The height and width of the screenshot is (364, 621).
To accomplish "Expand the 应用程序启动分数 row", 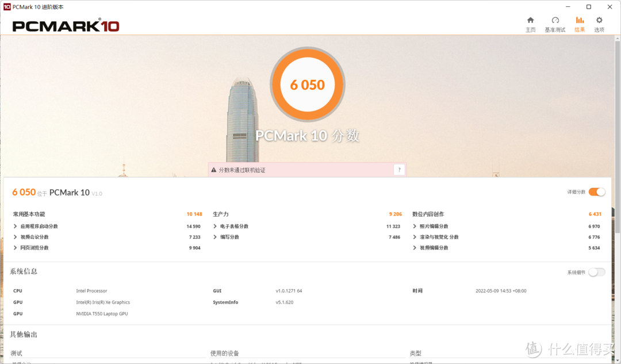I will tap(16, 226).
